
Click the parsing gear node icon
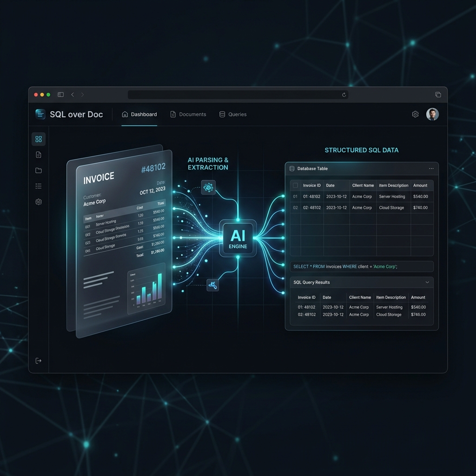pyautogui.click(x=208, y=187)
